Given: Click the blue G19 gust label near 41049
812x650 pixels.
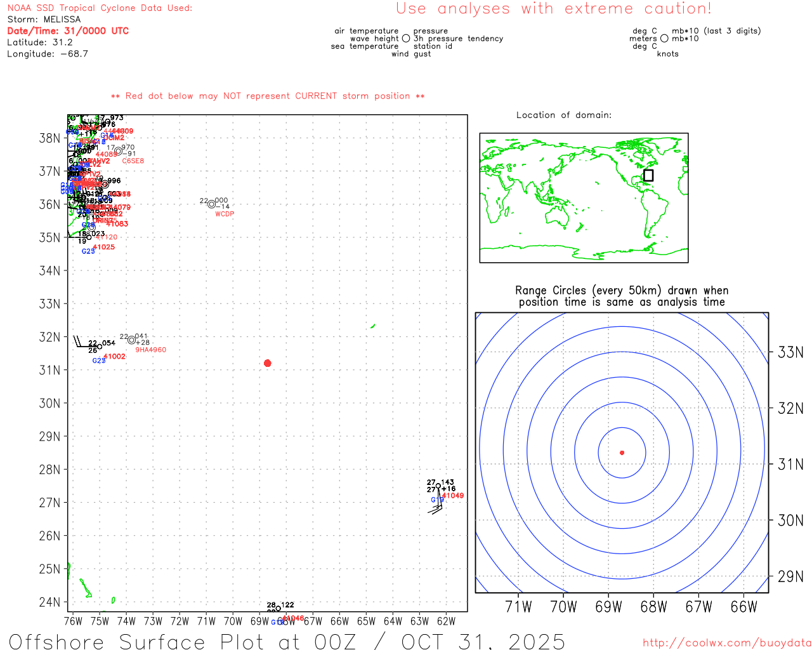Looking at the screenshot, I should pos(437,500).
